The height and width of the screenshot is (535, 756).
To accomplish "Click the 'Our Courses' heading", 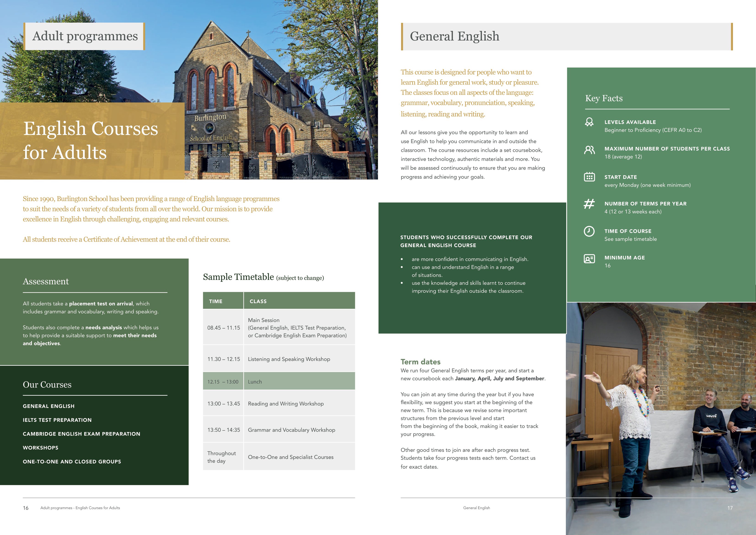I will 47,384.
